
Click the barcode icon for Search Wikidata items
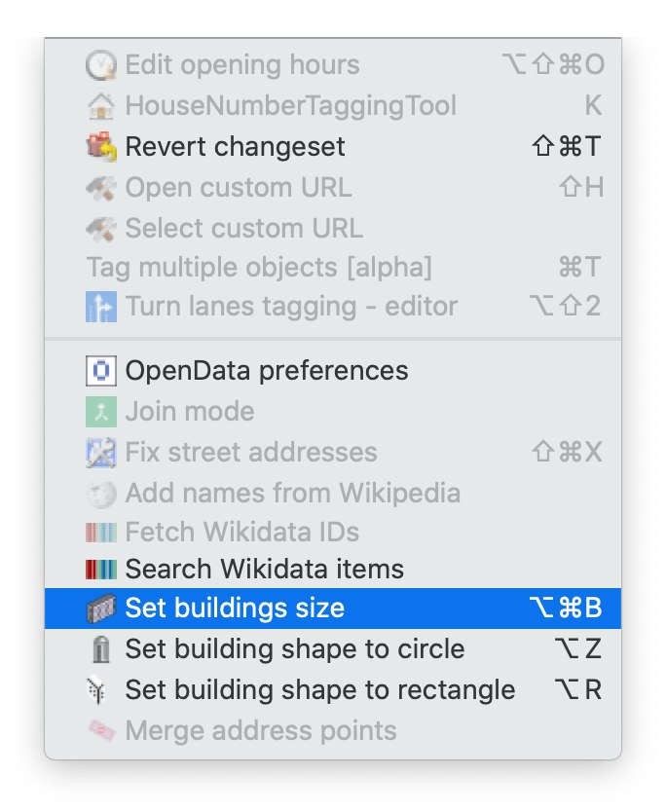101,570
